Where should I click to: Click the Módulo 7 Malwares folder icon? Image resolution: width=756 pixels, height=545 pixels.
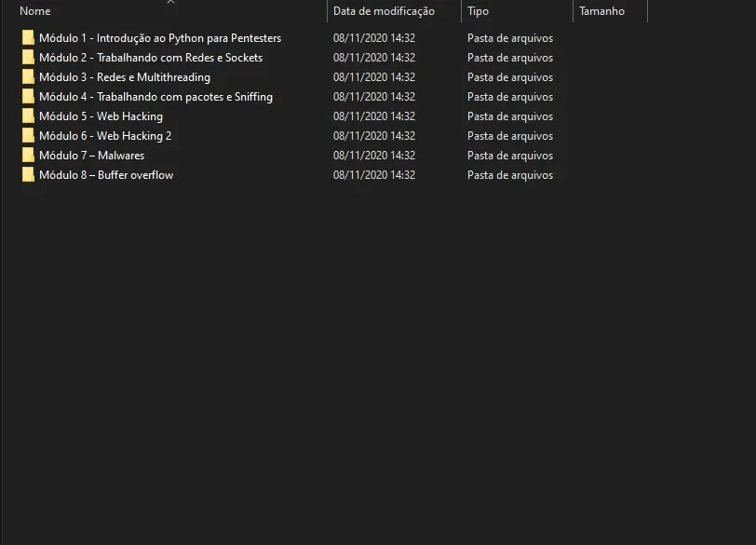coord(28,156)
